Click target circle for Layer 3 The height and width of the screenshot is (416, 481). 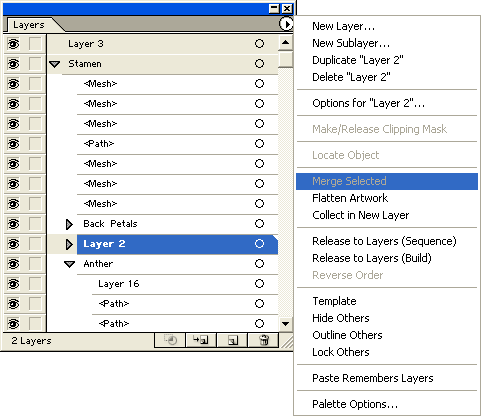pyautogui.click(x=259, y=44)
